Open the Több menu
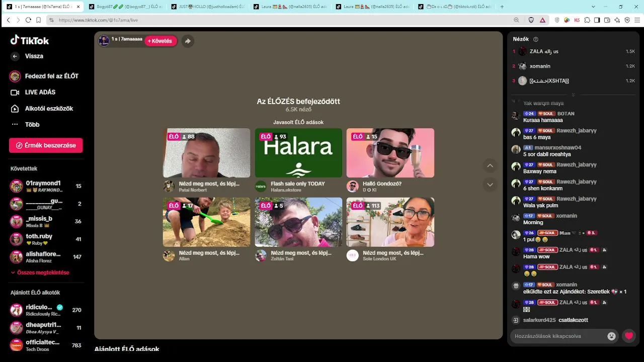This screenshot has width=644, height=362. point(25,124)
